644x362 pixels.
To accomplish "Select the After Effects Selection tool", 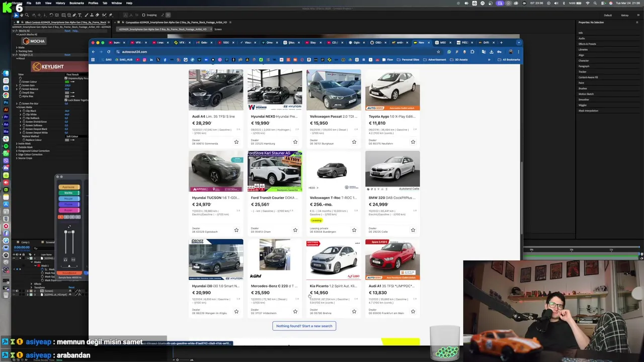I will pyautogui.click(x=16, y=15).
